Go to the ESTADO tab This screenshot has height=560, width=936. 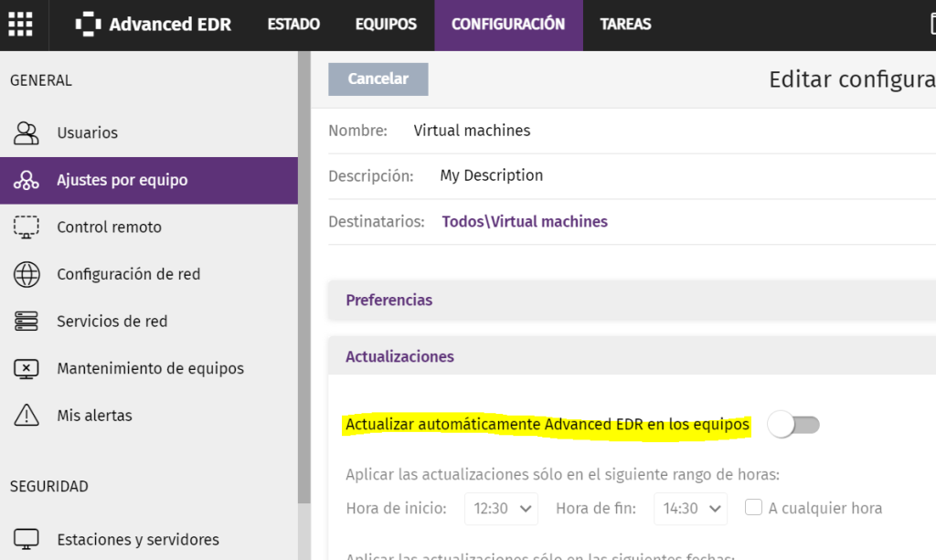click(x=293, y=25)
